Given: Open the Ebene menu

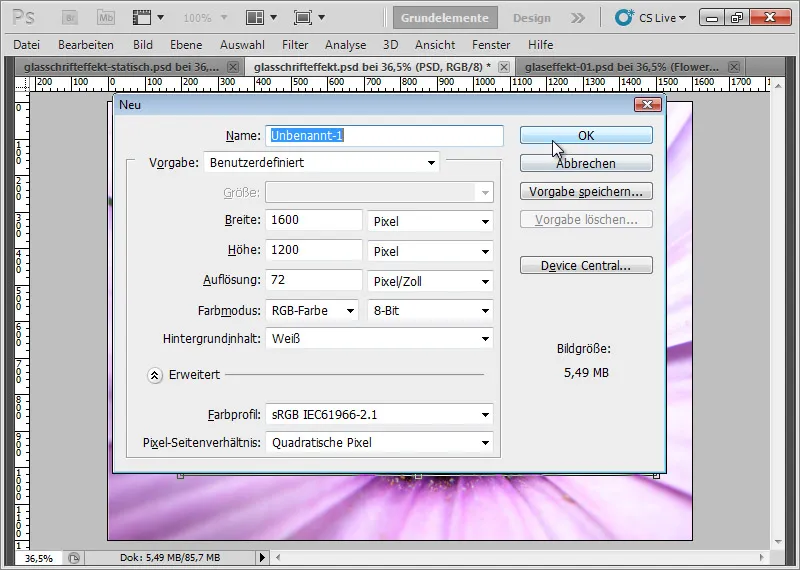Looking at the screenshot, I should pos(186,45).
